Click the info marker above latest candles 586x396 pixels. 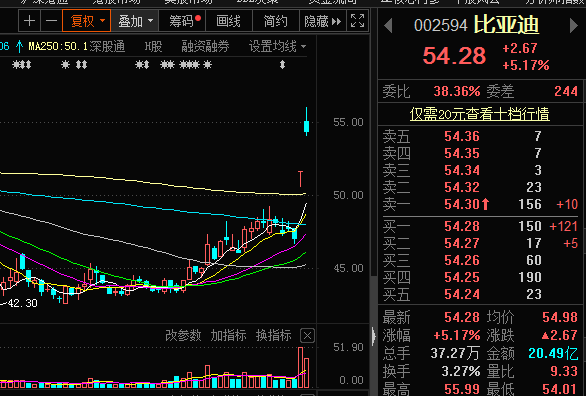[283, 65]
